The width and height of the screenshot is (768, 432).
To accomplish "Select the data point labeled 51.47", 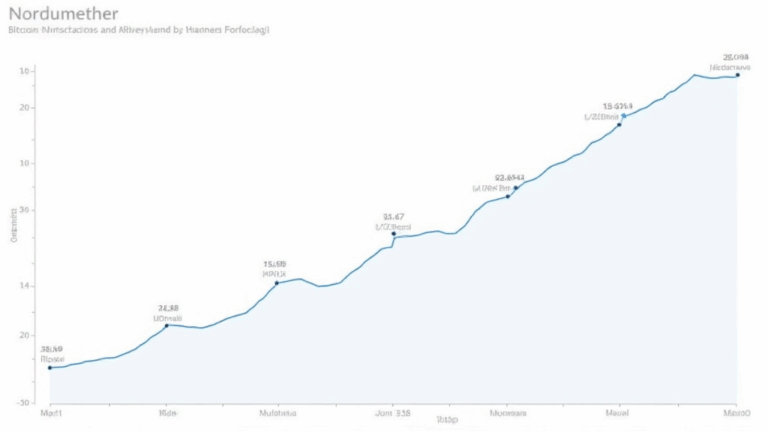I will (x=394, y=234).
